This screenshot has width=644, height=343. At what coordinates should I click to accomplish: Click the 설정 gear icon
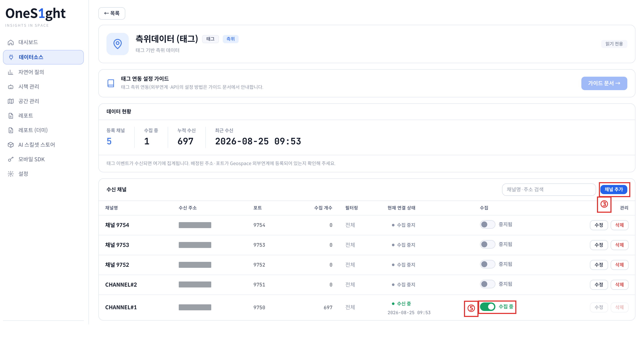pyautogui.click(x=10, y=174)
